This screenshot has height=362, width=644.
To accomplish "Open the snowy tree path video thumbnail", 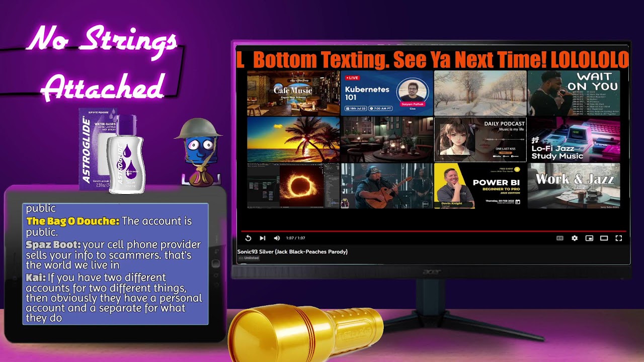I will point(480,94).
